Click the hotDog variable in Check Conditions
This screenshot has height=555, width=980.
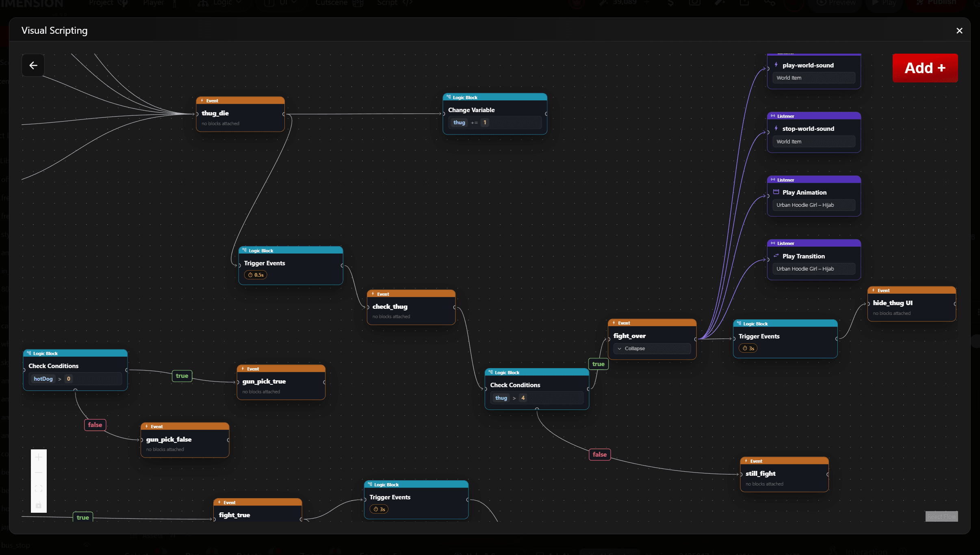pyautogui.click(x=43, y=379)
